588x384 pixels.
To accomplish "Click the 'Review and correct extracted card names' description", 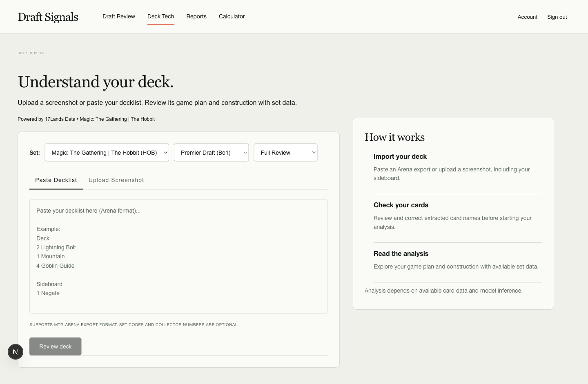I will 452,222.
